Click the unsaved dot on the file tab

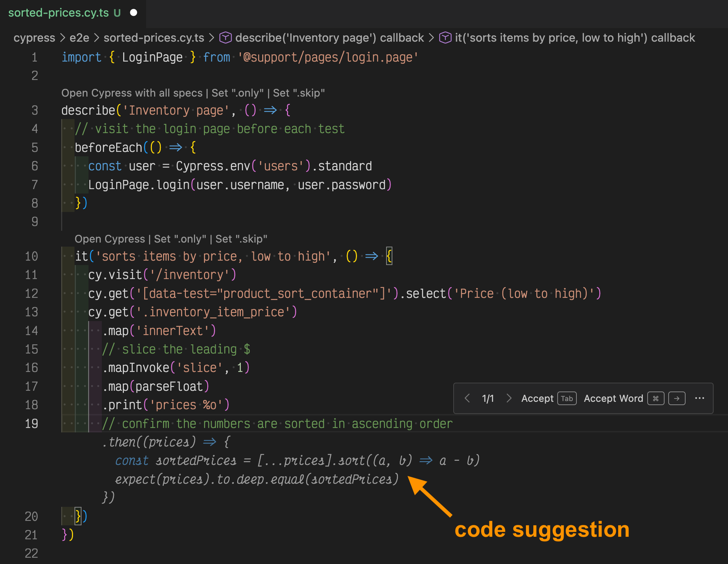pyautogui.click(x=134, y=13)
